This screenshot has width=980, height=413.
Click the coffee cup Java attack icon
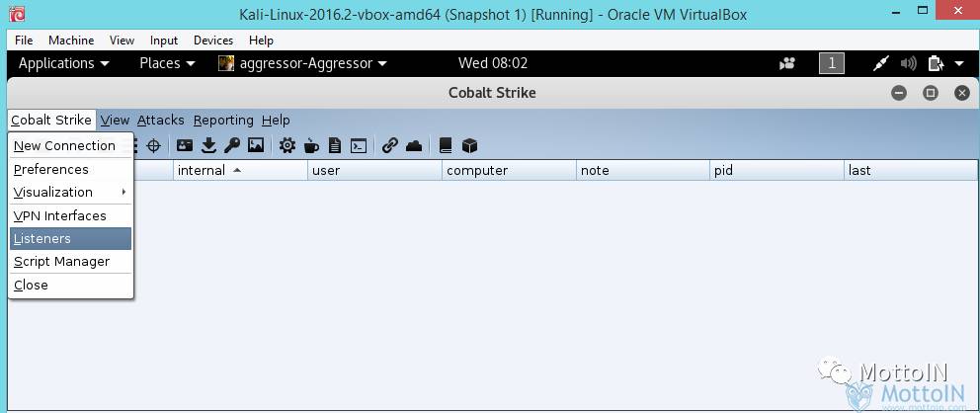311,145
